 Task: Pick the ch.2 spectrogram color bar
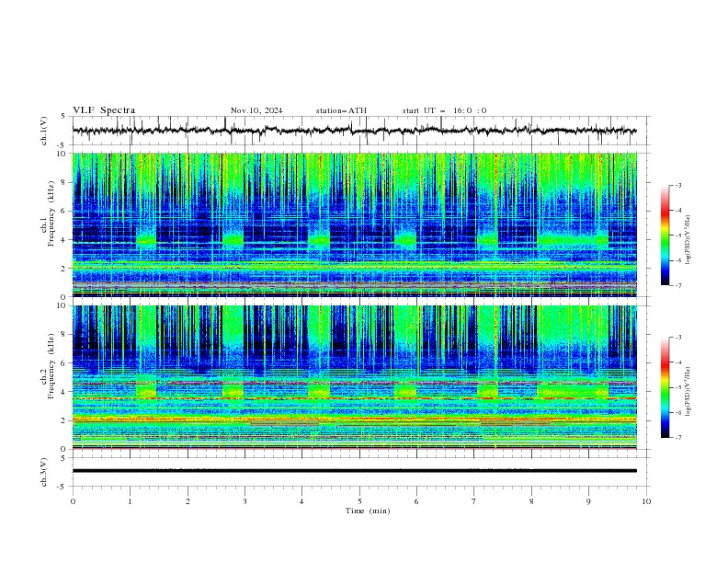pos(665,387)
